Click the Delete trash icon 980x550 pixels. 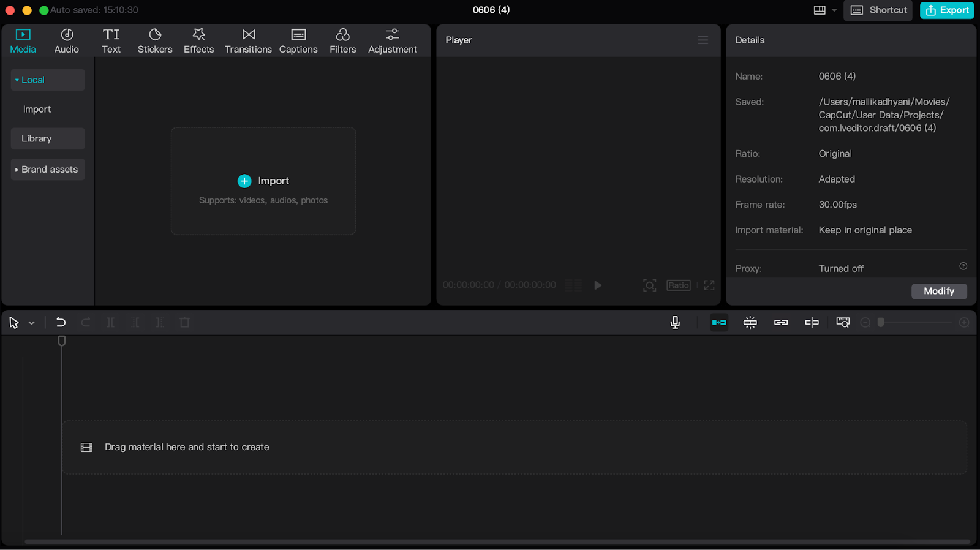point(184,322)
